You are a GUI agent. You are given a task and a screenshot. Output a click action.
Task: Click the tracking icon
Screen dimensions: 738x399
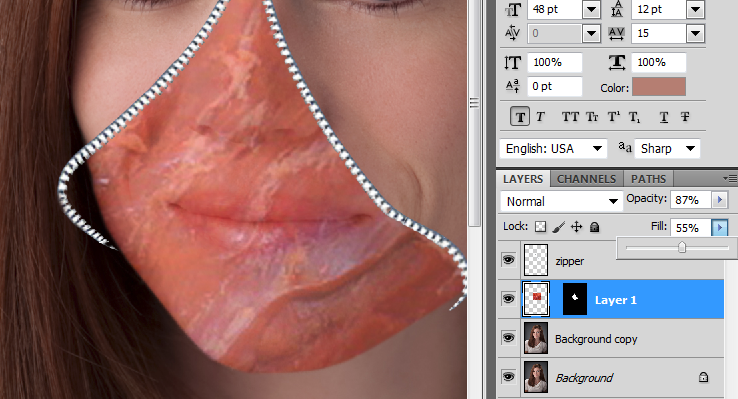pyautogui.click(x=616, y=33)
